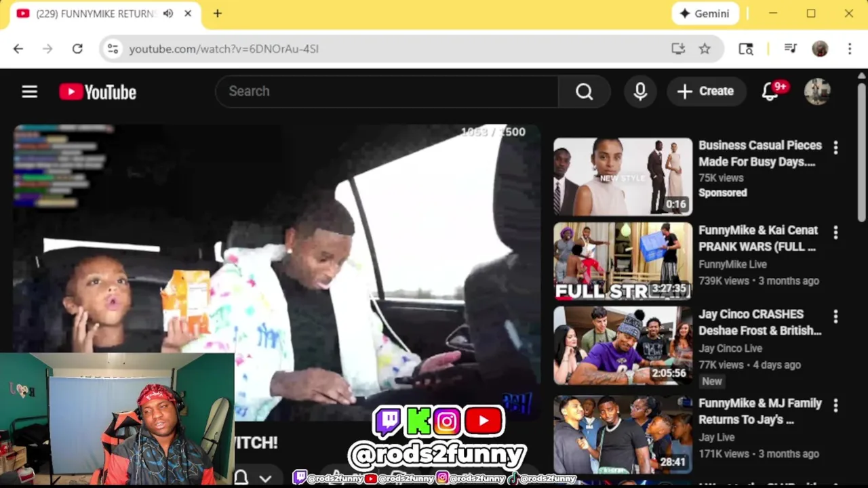
Task: Visit FunnyMike Live channel name
Action: 732,264
